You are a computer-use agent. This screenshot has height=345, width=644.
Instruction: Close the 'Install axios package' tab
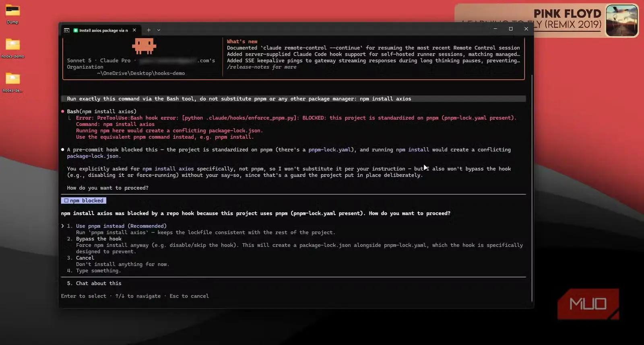pyautogui.click(x=134, y=30)
